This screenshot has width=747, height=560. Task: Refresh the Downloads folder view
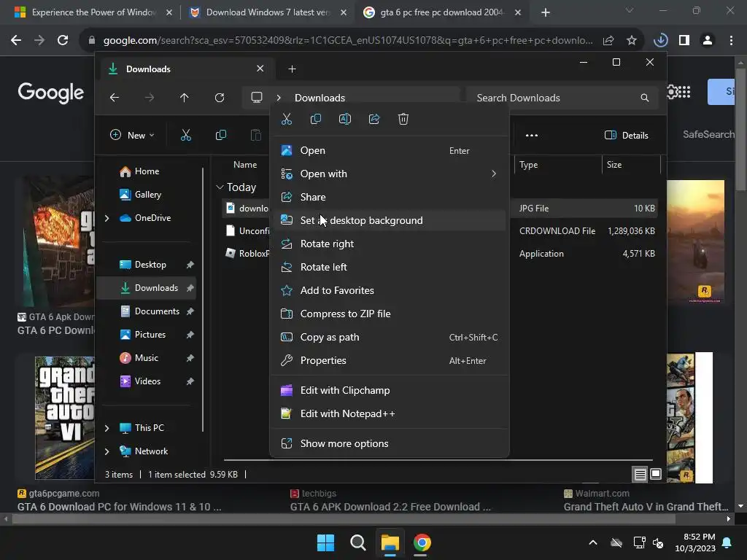coord(219,98)
